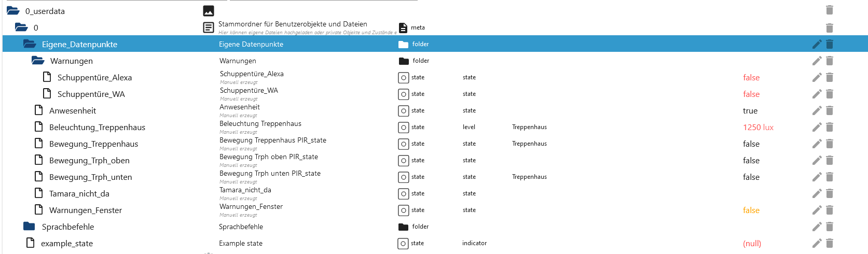Click the 1250 lux value
The height and width of the screenshot is (254, 868).
click(x=758, y=128)
